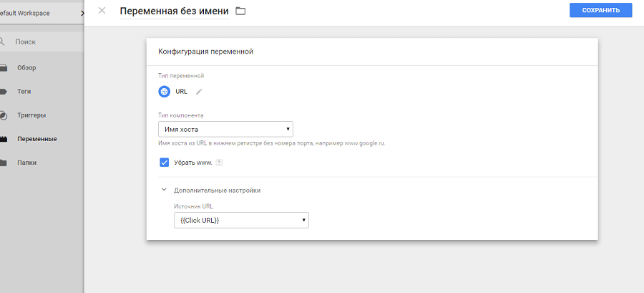Click the folder icon beside the variable name
This screenshot has width=644, height=293.
(x=240, y=11)
